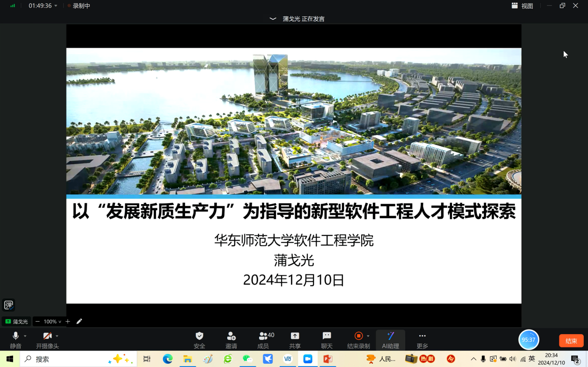Launch the AI助理 assistant
The width and height of the screenshot is (588, 367).
click(x=390, y=339)
